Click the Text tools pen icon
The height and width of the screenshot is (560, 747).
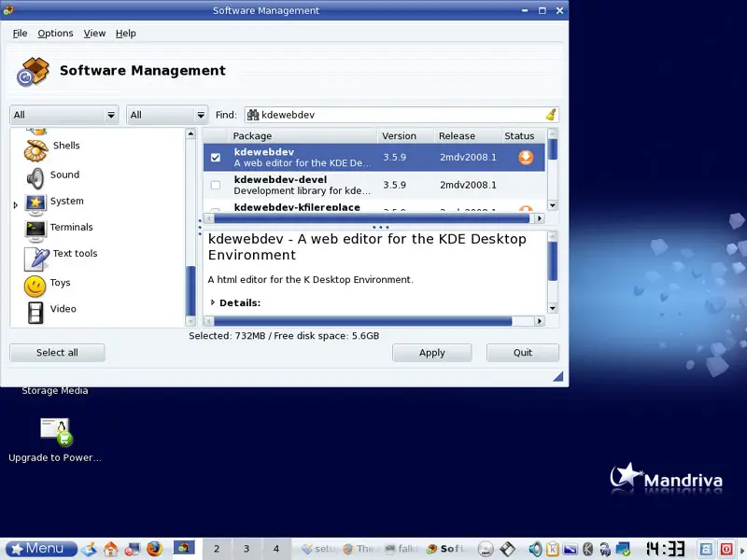[x=36, y=259]
